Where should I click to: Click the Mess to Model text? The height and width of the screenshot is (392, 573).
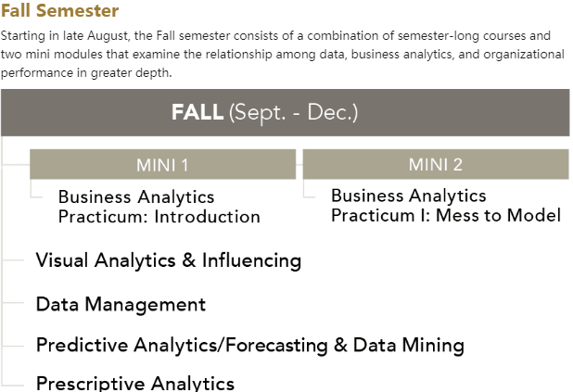click(x=499, y=215)
